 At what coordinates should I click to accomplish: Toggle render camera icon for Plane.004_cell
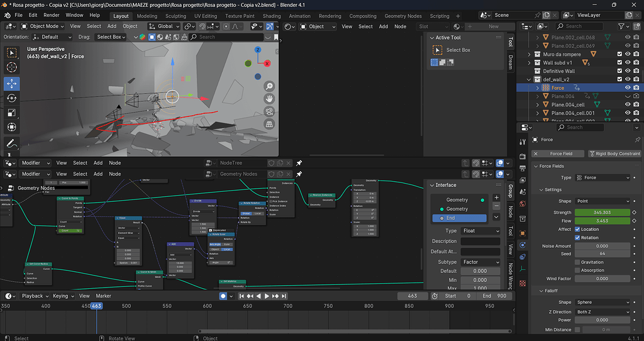pyautogui.click(x=636, y=105)
